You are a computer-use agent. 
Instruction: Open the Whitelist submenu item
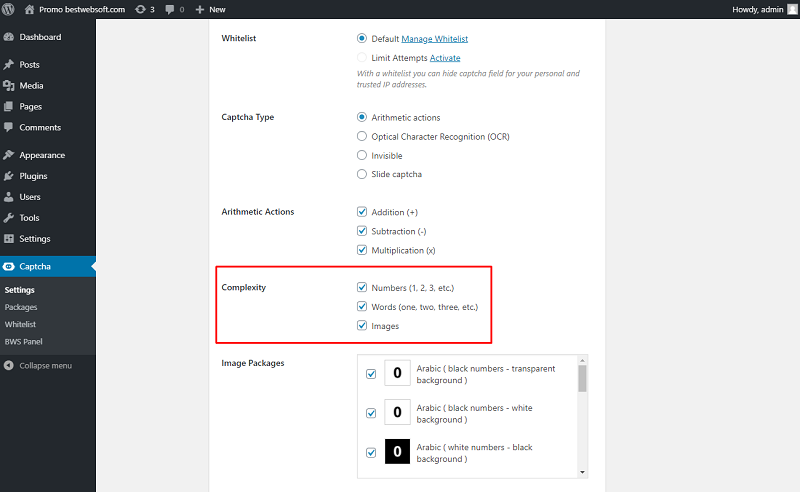[x=20, y=324]
